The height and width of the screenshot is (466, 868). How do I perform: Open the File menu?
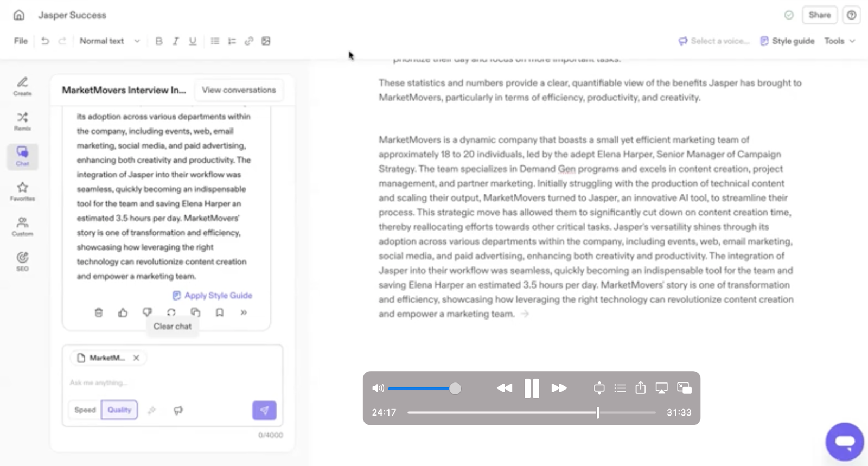pos(21,41)
